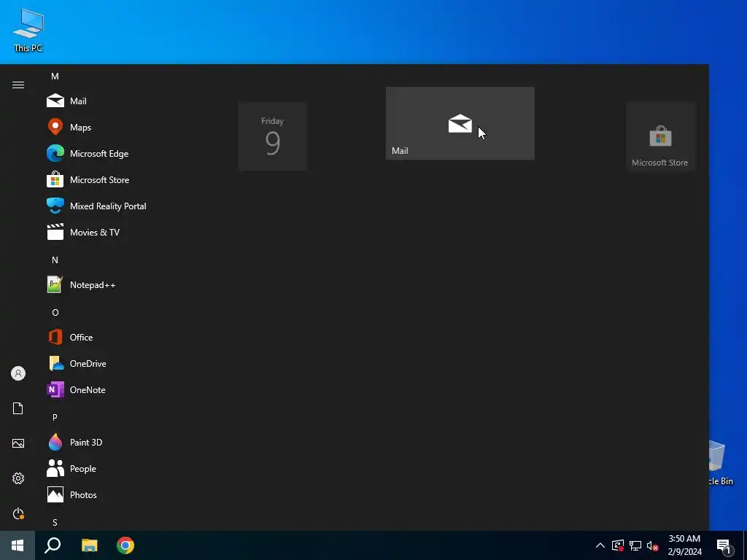747x560 pixels.
Task: Open the Action Center notifications icon
Action: pyautogui.click(x=724, y=545)
